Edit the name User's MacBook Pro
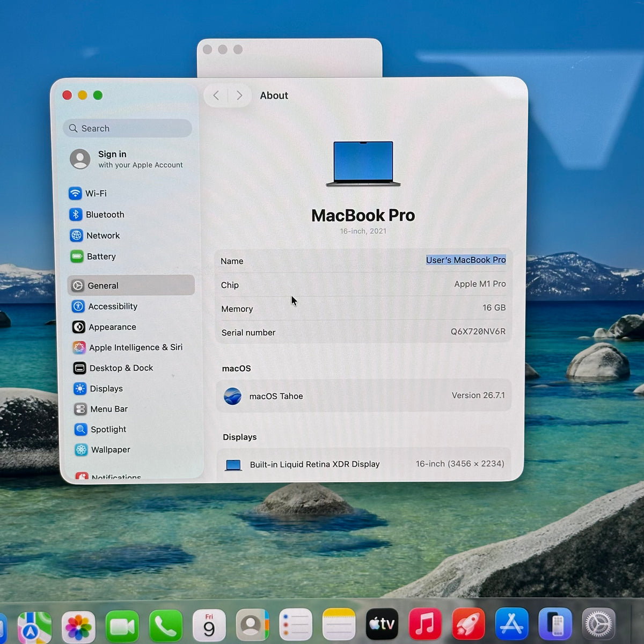Screen dimensions: 644x644 click(x=466, y=260)
